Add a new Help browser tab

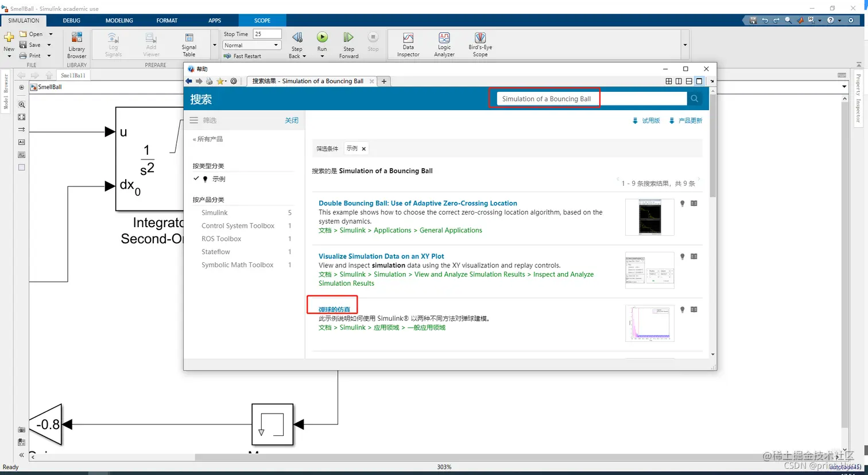tap(384, 81)
